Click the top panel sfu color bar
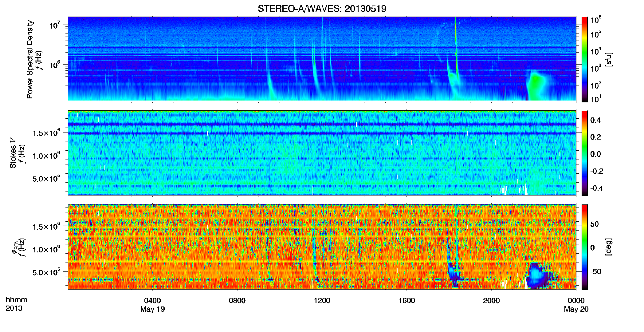The image size is (644, 332). pyautogui.click(x=585, y=59)
